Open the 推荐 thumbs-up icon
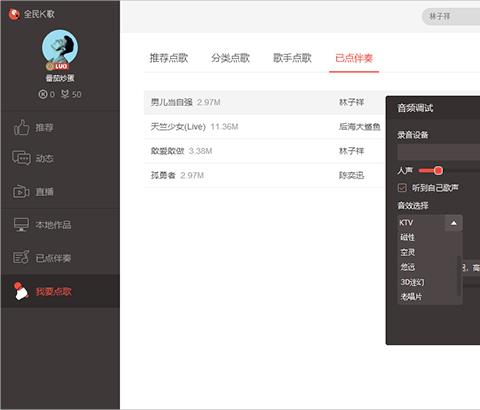 pos(22,127)
